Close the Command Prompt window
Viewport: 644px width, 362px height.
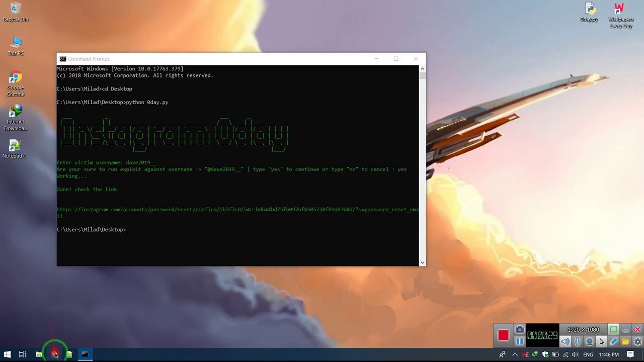[x=416, y=59]
